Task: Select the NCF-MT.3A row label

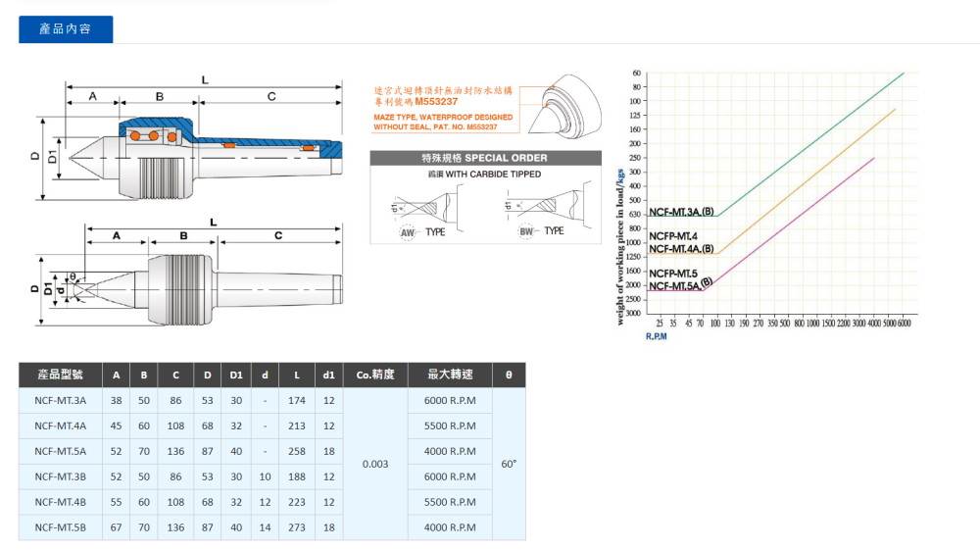Action: click(x=60, y=400)
